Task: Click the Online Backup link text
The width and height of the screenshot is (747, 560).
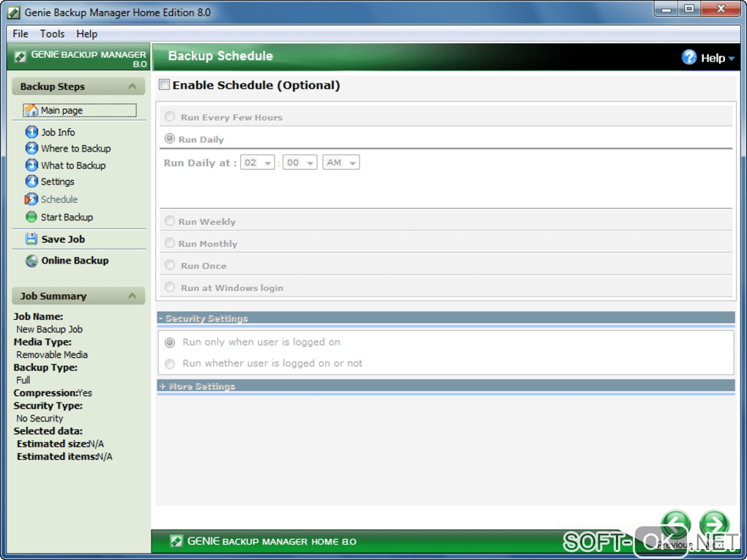Action: click(x=75, y=261)
